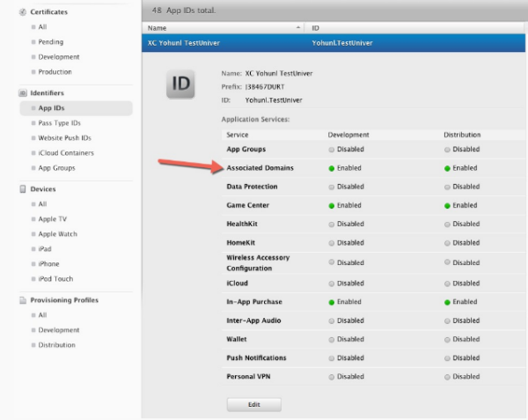
Task: Click the Identifiers section ID icon
Action: (23, 93)
